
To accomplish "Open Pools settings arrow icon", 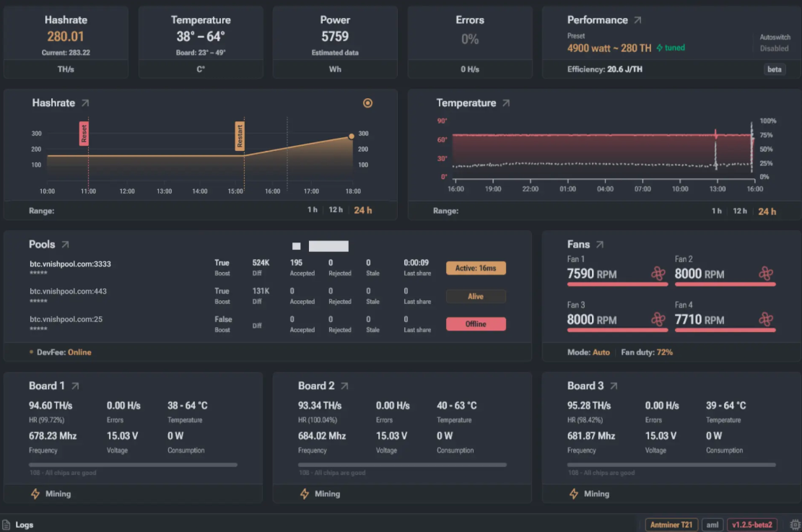I will click(x=65, y=245).
